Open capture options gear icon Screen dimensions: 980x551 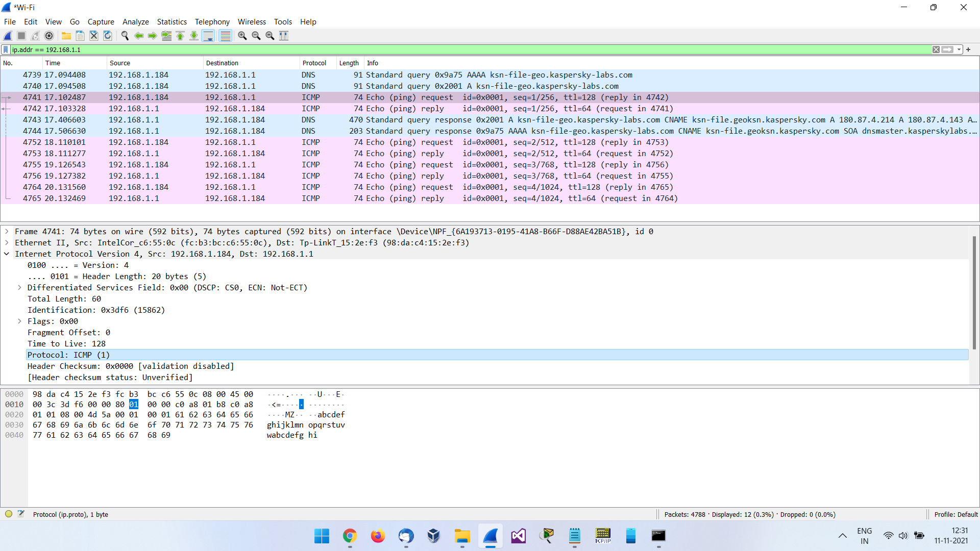tap(49, 36)
